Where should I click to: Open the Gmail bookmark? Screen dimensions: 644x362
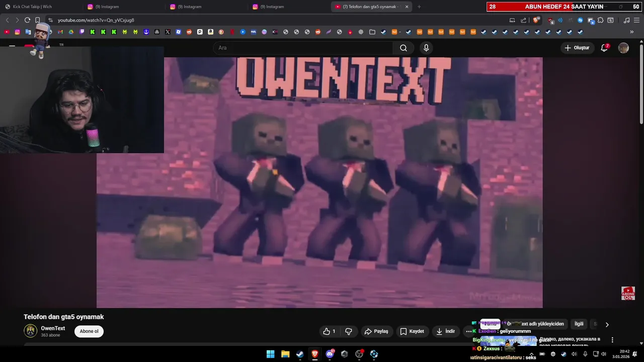(60, 32)
